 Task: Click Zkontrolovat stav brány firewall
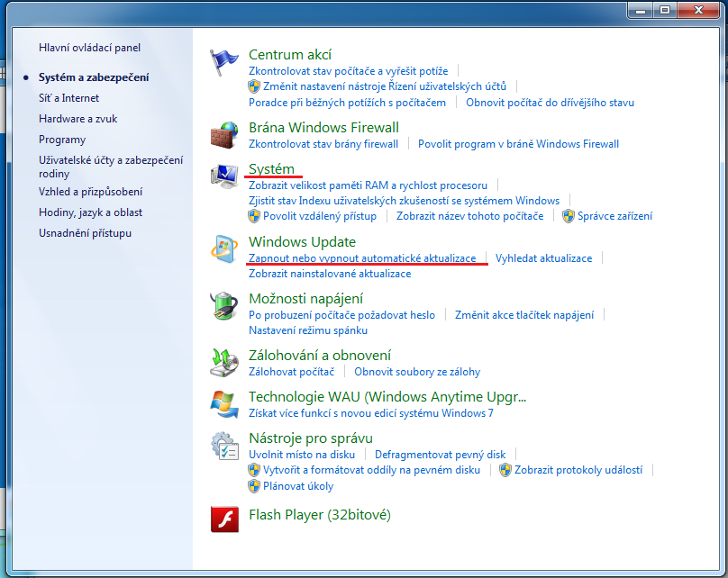click(x=323, y=144)
